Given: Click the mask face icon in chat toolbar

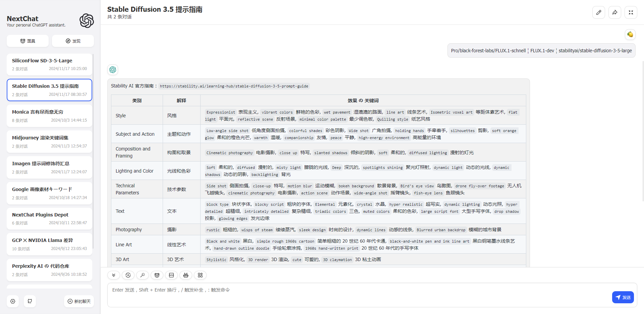Looking at the screenshot, I should pyautogui.click(x=157, y=275).
